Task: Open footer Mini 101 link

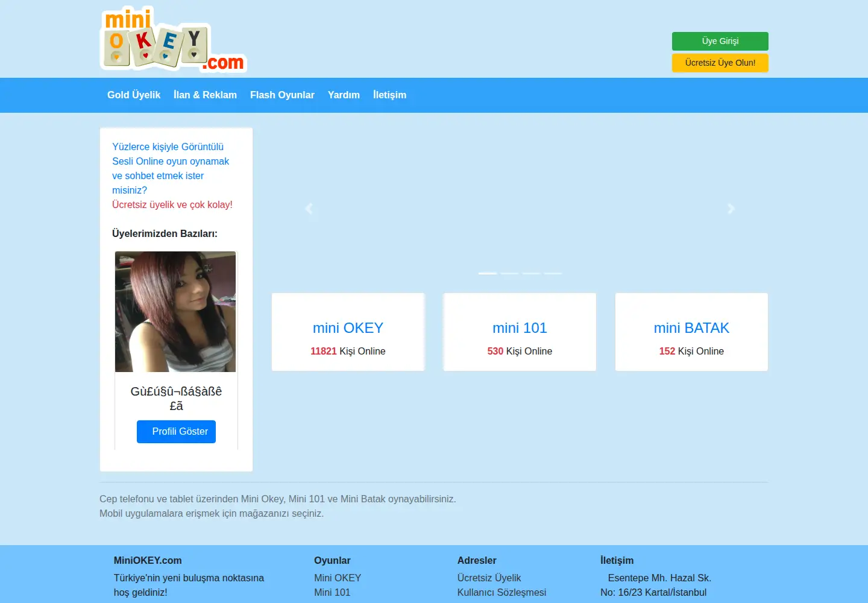Action: pyautogui.click(x=332, y=592)
